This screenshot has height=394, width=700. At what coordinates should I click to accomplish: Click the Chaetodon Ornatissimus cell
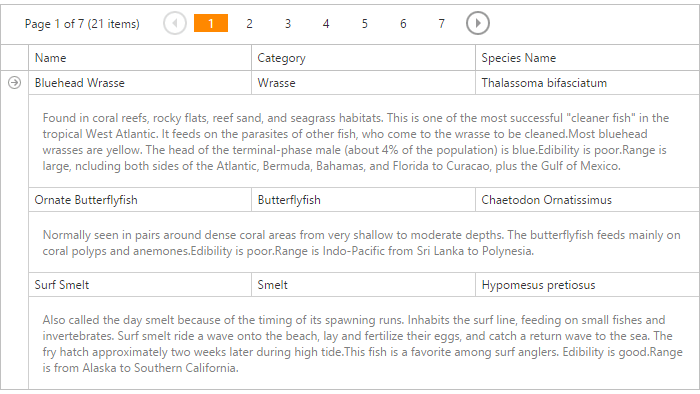[588, 200]
